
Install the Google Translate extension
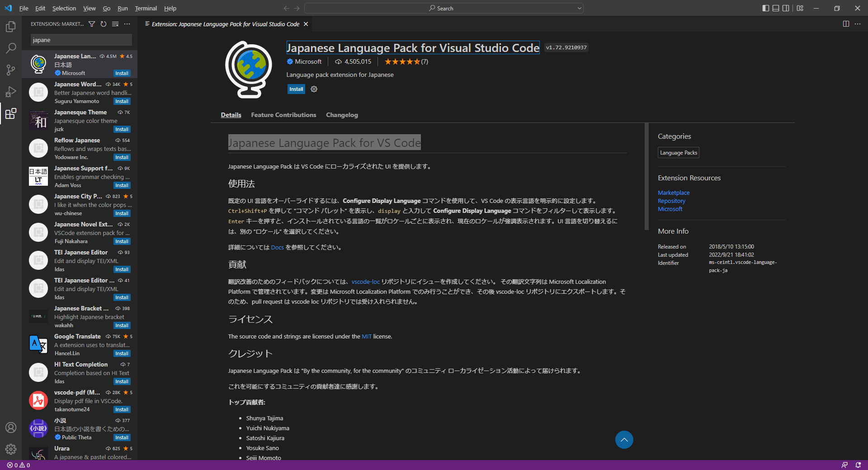coord(122,353)
